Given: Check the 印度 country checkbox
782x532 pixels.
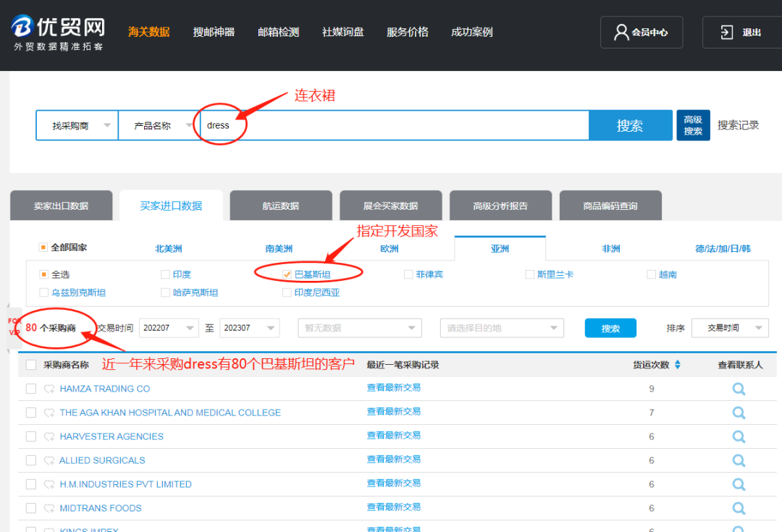Looking at the screenshot, I should click(x=166, y=275).
